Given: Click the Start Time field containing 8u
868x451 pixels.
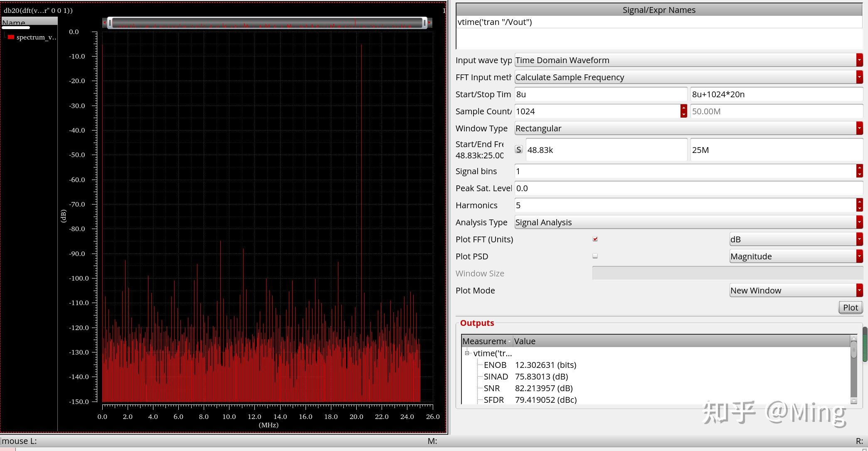Looking at the screenshot, I should 599,94.
